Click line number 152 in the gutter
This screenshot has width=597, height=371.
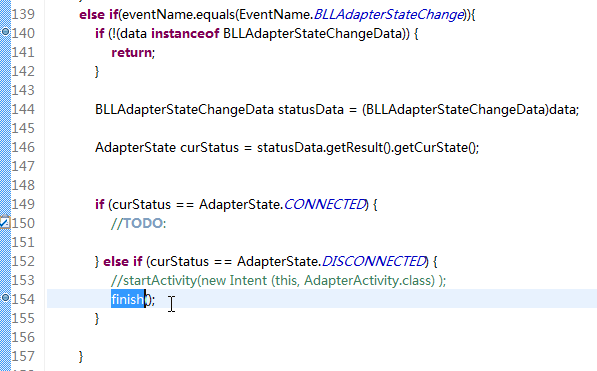pyautogui.click(x=23, y=261)
